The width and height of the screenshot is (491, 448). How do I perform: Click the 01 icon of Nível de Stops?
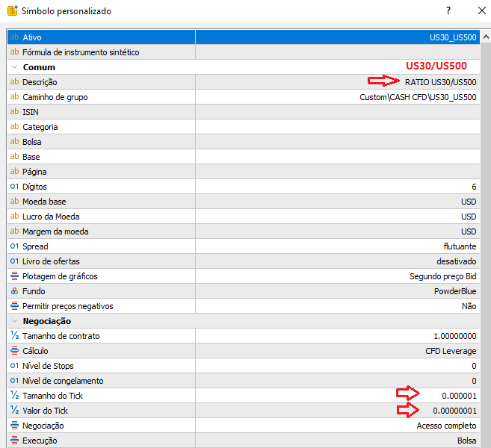[14, 366]
